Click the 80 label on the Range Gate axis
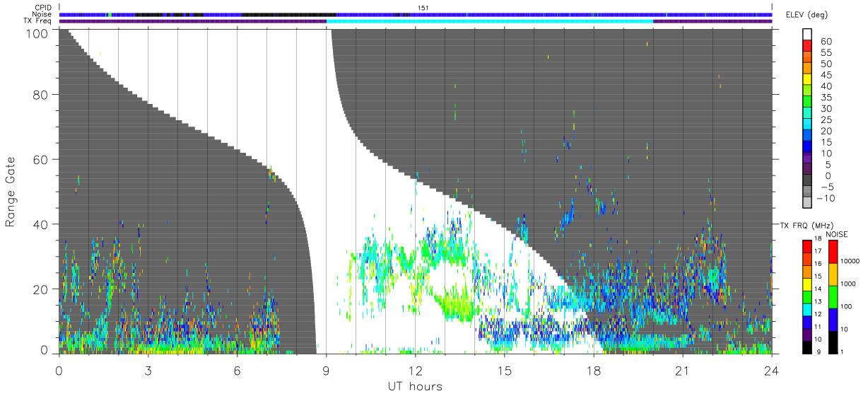 coord(41,94)
